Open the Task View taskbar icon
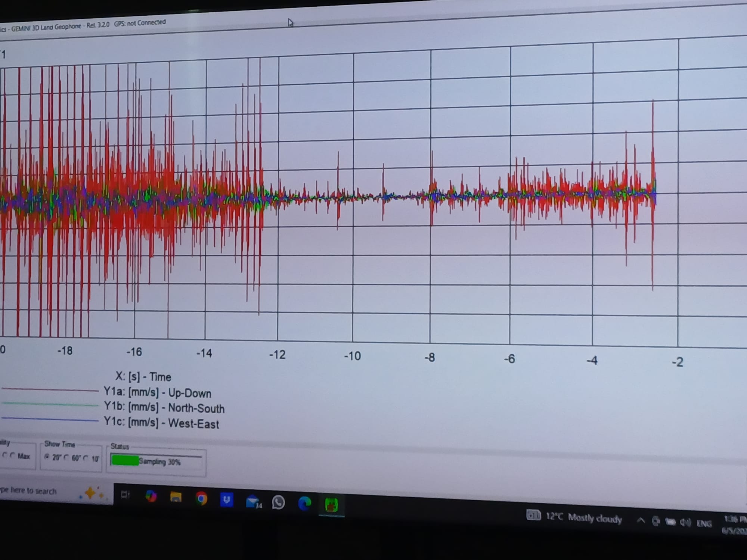 (125, 495)
